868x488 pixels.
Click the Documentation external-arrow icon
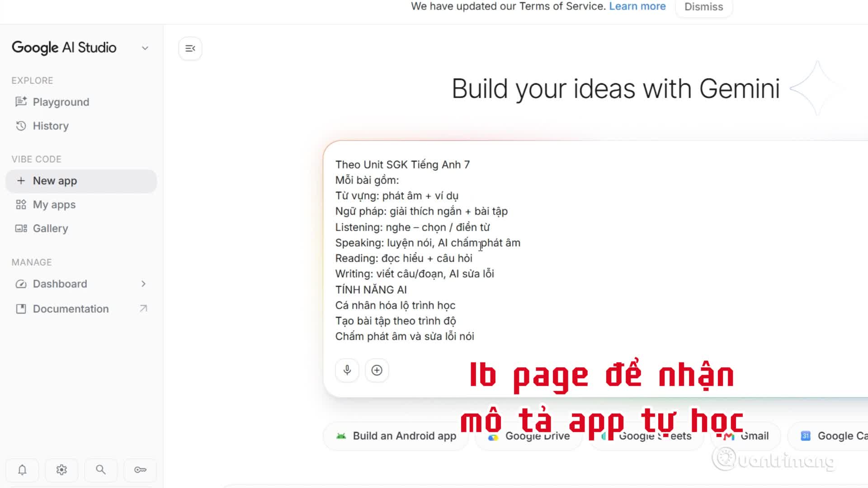click(x=143, y=309)
